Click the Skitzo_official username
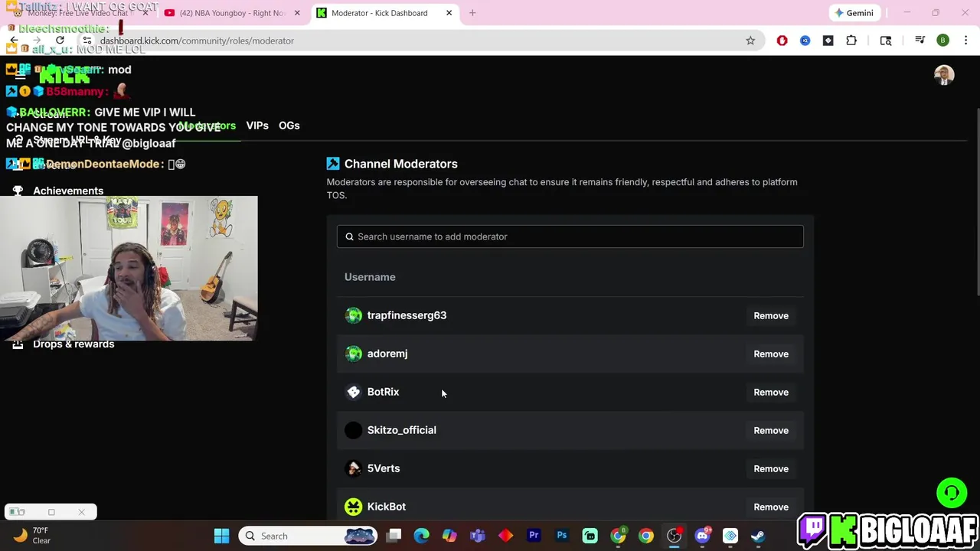Image resolution: width=980 pixels, height=551 pixels. [x=402, y=430]
